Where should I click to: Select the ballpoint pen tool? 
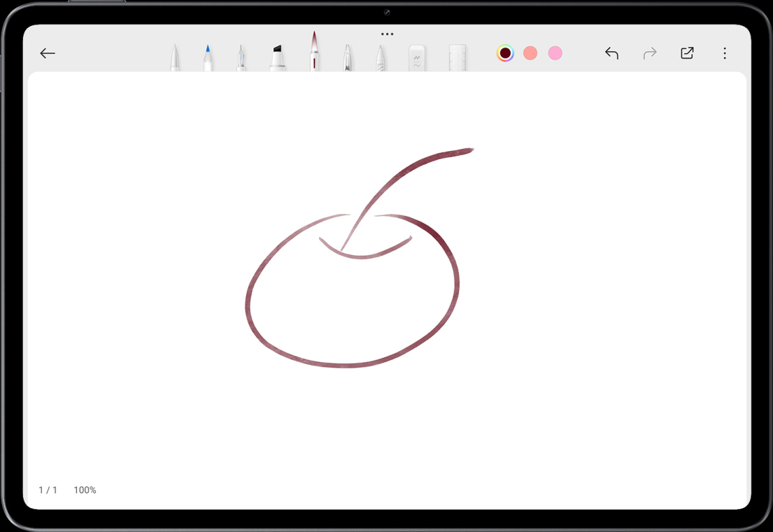pyautogui.click(x=175, y=57)
